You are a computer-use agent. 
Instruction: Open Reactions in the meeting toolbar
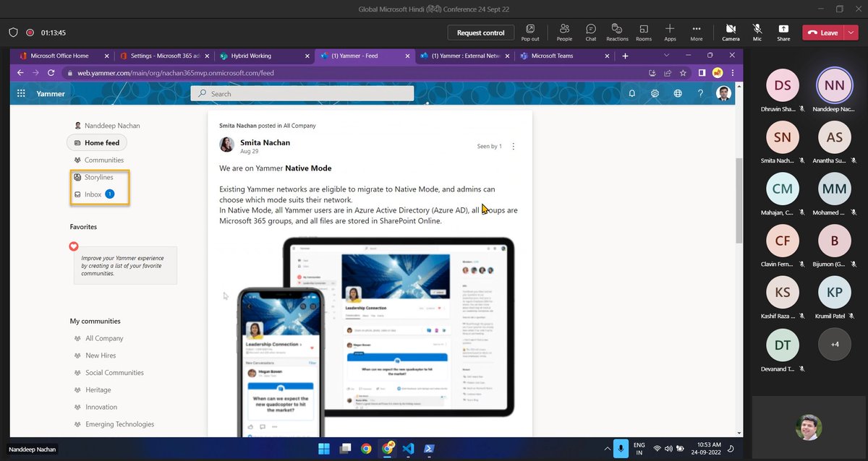click(x=617, y=32)
